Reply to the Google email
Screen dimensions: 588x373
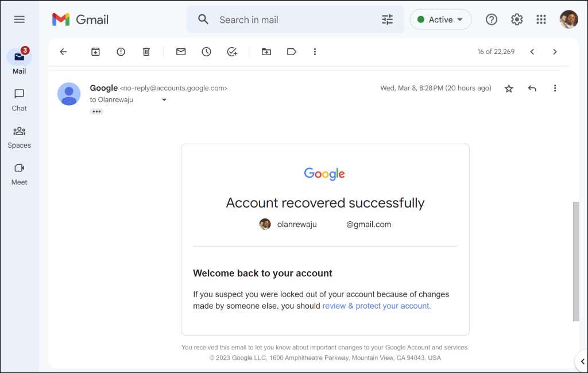532,89
